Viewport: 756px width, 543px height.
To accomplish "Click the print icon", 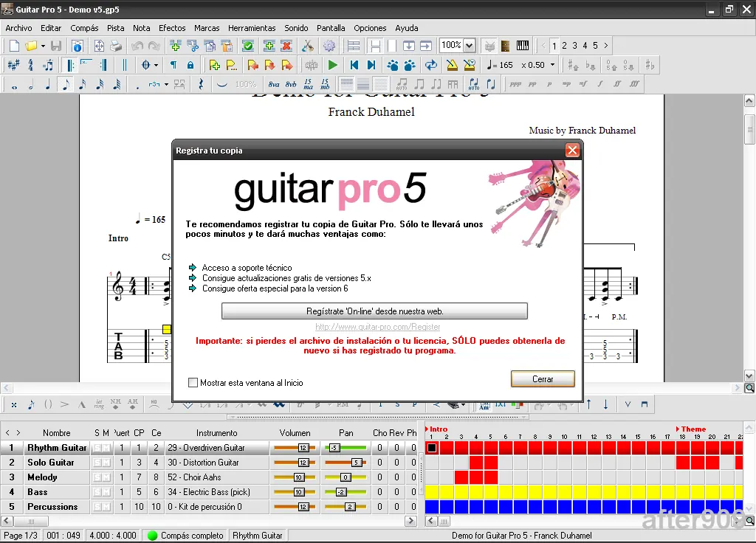I will point(116,46).
